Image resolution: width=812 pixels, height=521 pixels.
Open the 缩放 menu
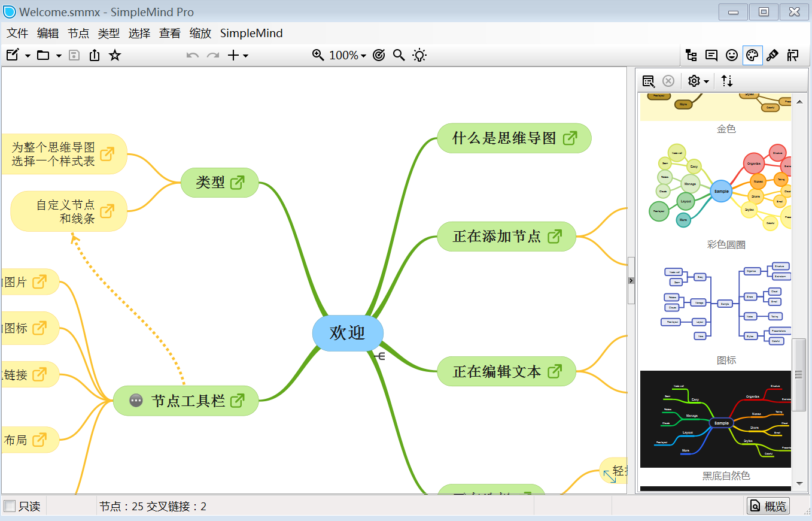click(x=200, y=34)
